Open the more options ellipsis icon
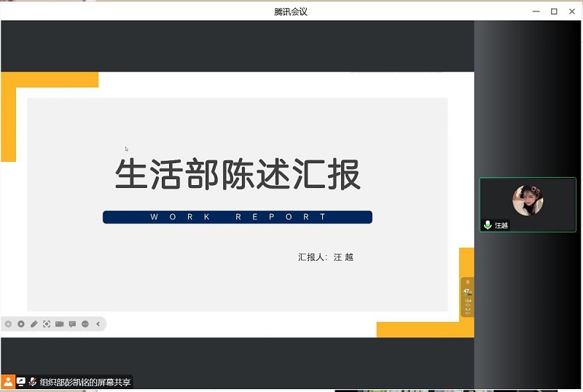 point(85,324)
